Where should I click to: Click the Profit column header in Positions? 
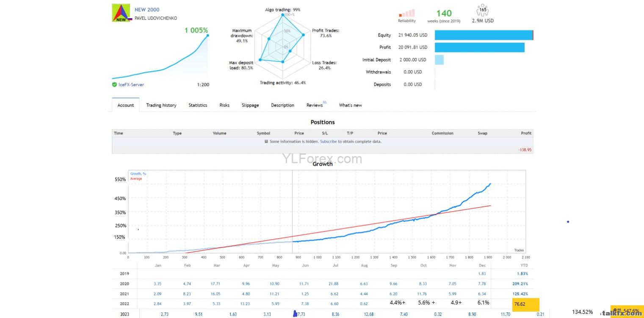coord(526,133)
